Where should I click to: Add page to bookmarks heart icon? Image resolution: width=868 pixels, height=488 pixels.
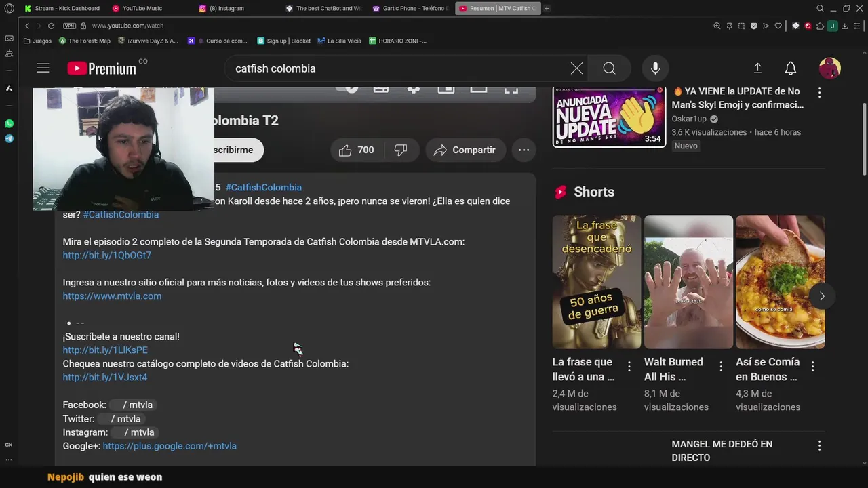[x=778, y=26]
